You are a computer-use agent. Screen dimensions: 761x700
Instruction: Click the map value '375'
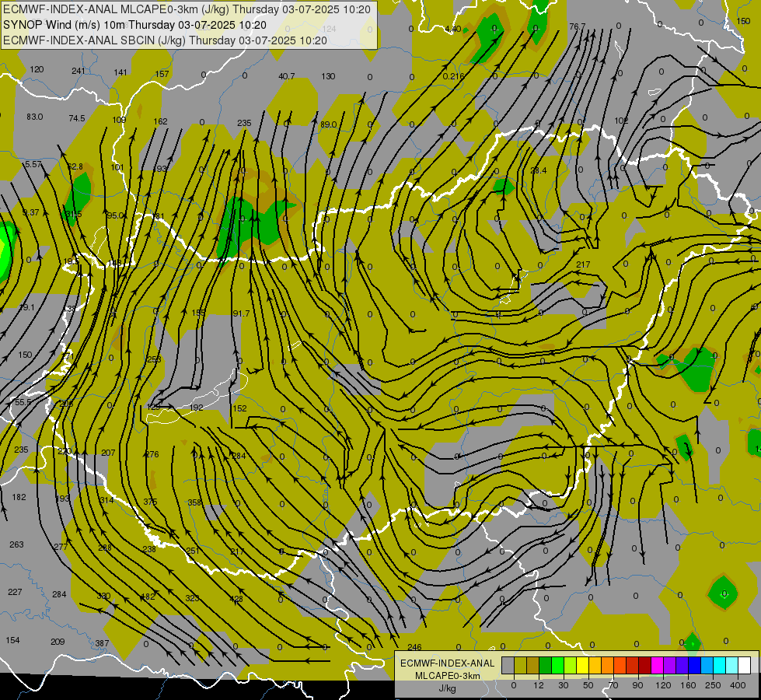click(x=151, y=502)
